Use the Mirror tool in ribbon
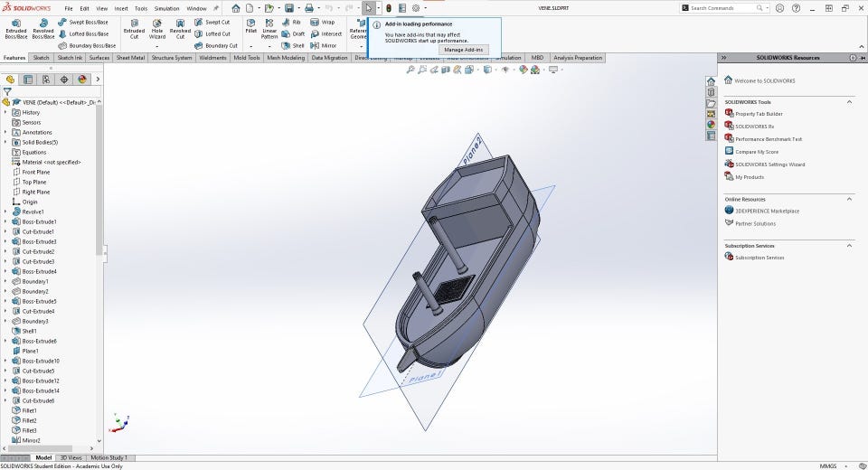868x470 pixels. 324,45
